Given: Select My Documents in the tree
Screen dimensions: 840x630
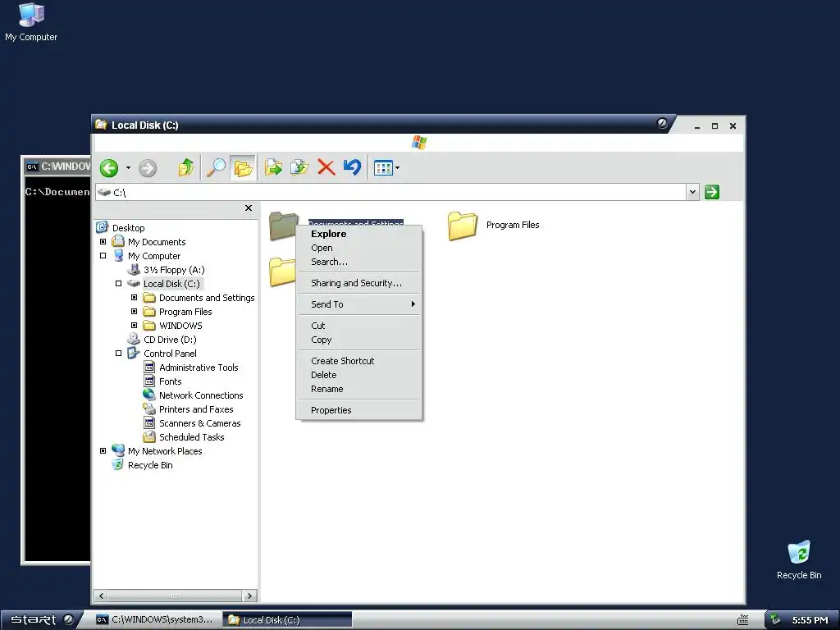Looking at the screenshot, I should click(157, 242).
